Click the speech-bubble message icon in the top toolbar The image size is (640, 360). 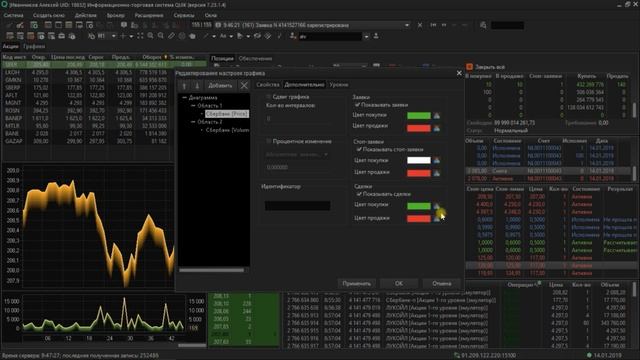pos(124,25)
